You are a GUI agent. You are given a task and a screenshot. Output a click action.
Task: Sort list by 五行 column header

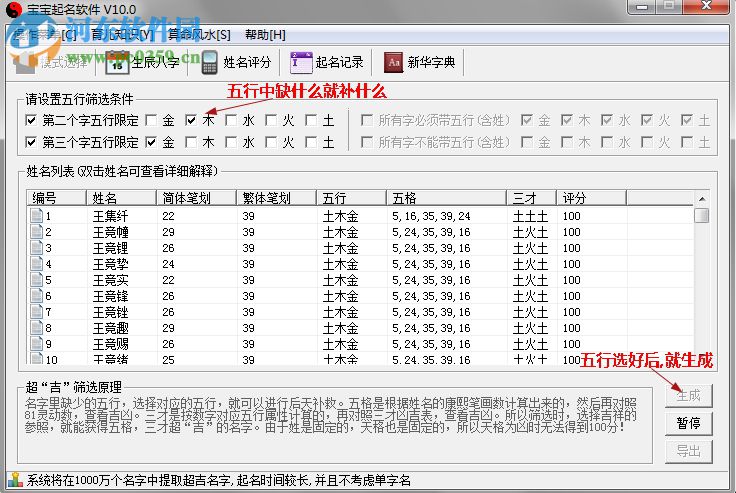(x=351, y=198)
